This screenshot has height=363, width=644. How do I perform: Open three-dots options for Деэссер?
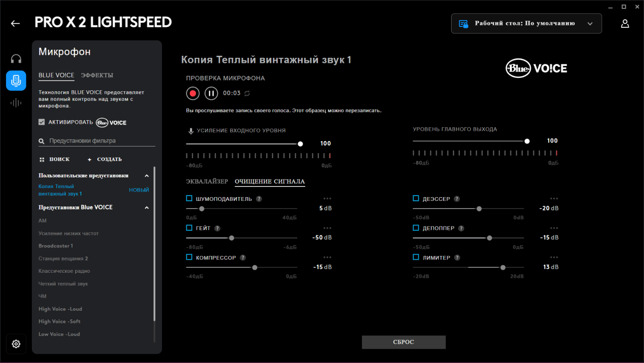pyautogui.click(x=554, y=199)
